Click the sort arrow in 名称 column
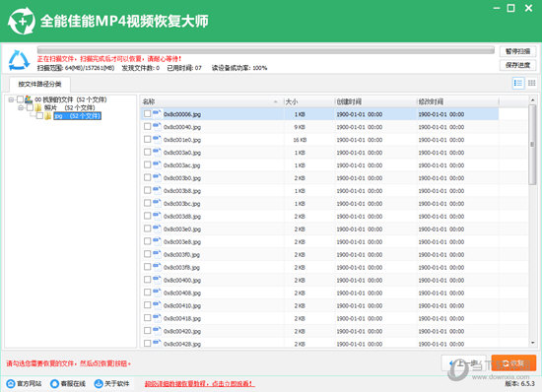 coord(276,101)
